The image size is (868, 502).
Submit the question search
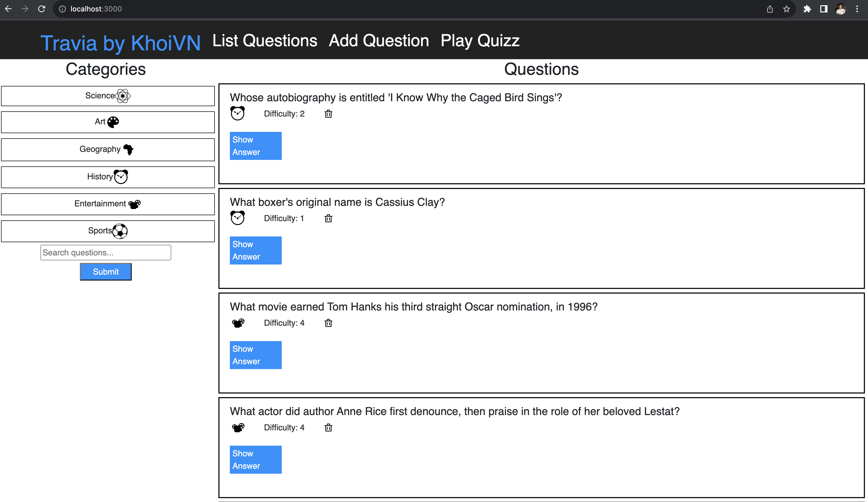pyautogui.click(x=106, y=272)
